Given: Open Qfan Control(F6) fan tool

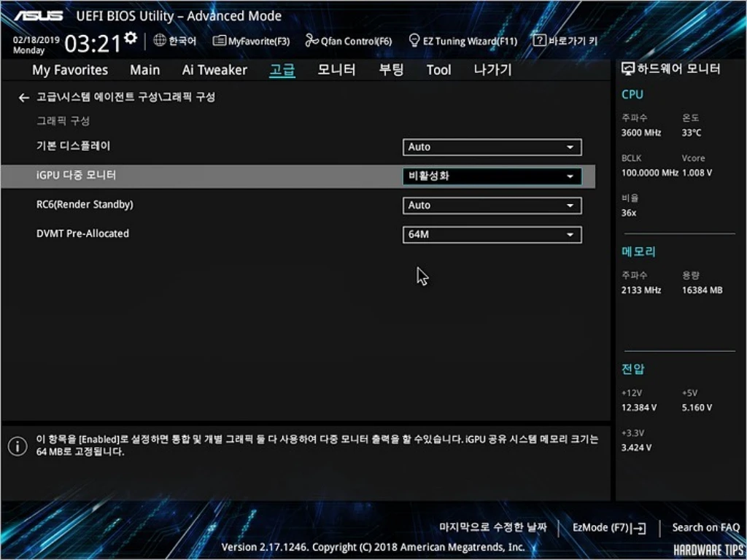Looking at the screenshot, I should point(349,42).
